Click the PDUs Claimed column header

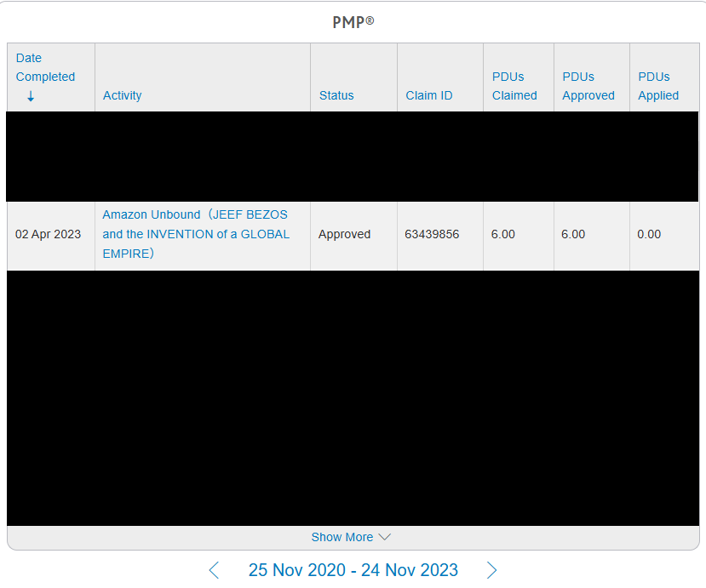pos(514,86)
